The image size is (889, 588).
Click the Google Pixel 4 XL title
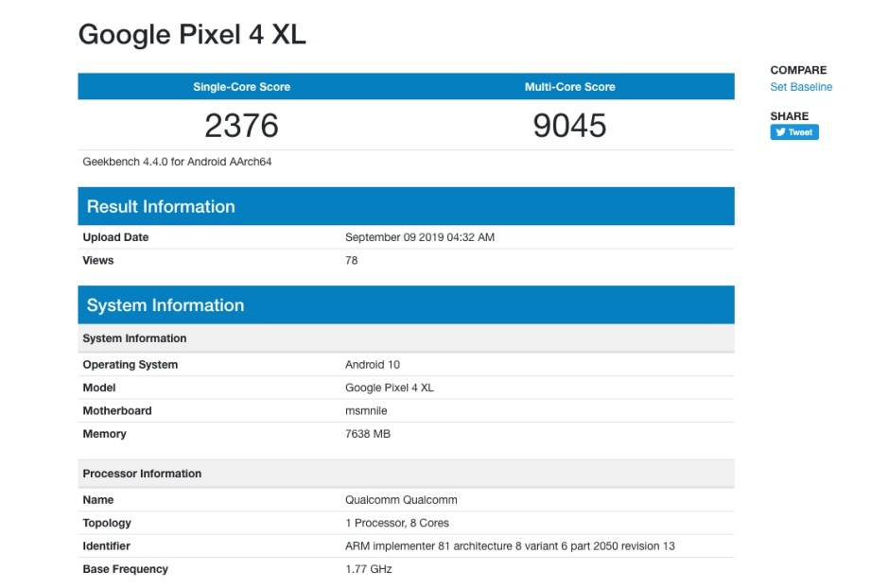[192, 34]
